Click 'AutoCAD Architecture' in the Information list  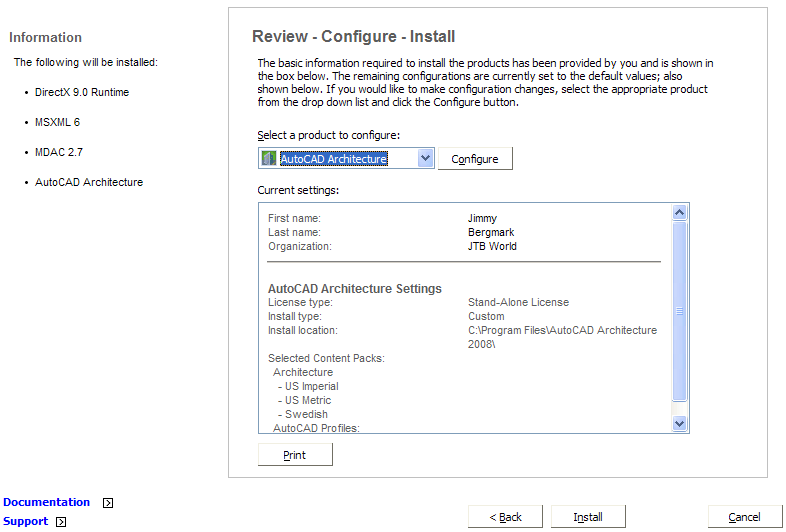pyautogui.click(x=89, y=183)
